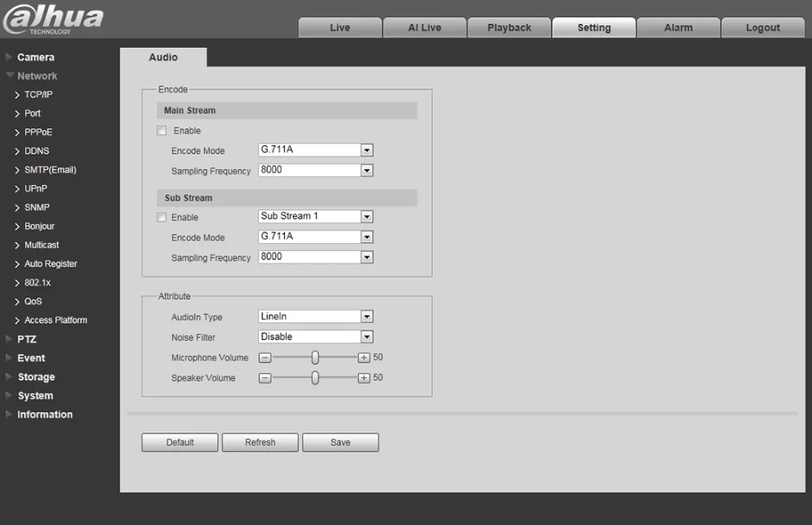Image resolution: width=812 pixels, height=525 pixels.
Task: Open Bonjour settings
Action: point(39,226)
